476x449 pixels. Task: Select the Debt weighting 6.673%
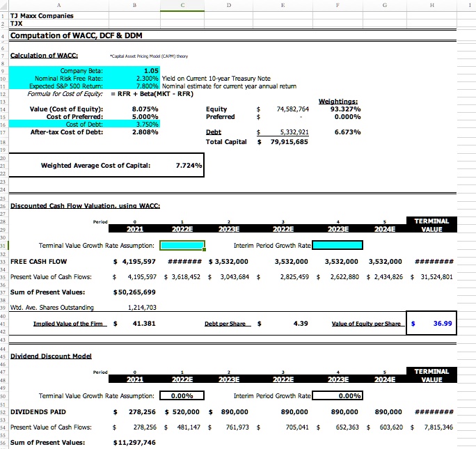[347, 132]
